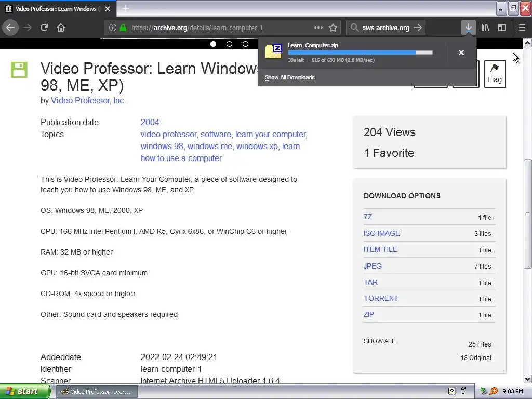Open a new tab with plus button
Image resolution: width=532 pixels, height=399 pixels.
[x=125, y=8]
